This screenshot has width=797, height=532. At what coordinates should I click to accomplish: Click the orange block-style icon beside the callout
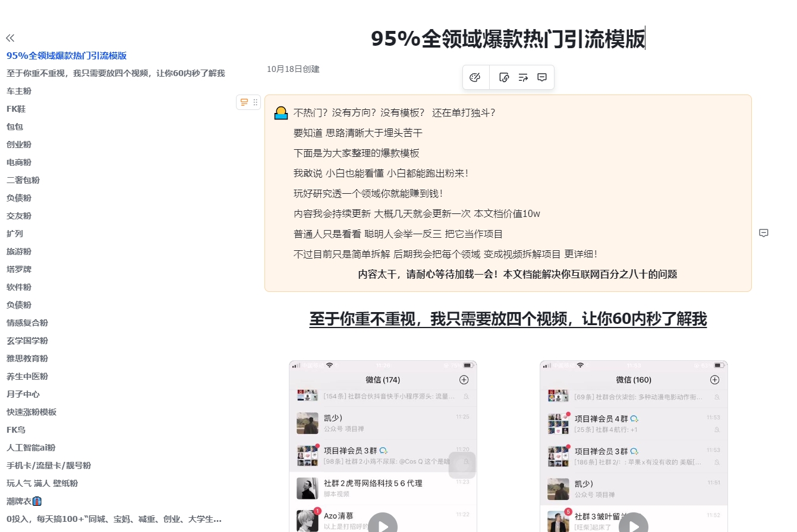[x=244, y=102]
